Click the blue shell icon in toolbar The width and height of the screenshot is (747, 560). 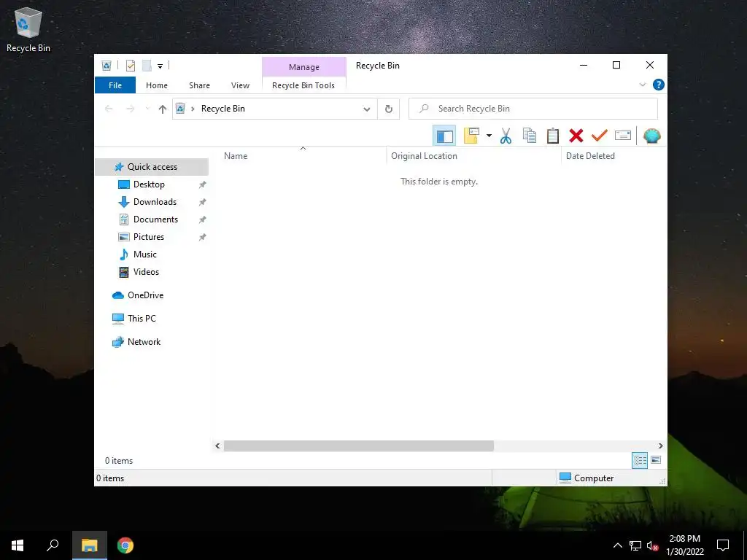tap(651, 136)
